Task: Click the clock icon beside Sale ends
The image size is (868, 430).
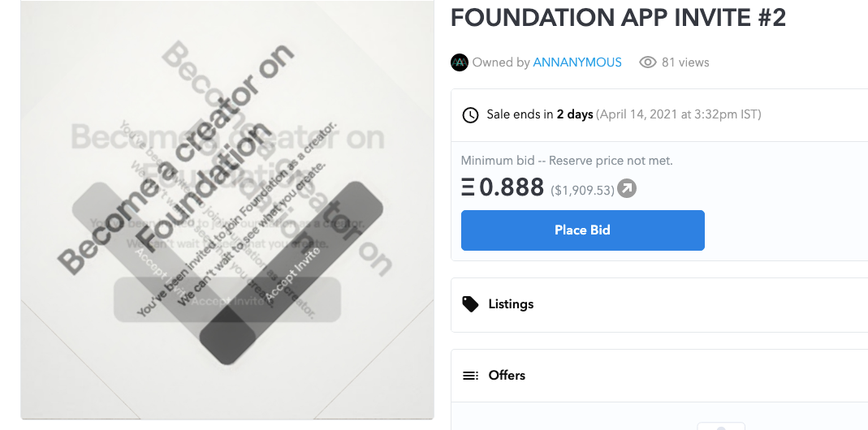Action: click(x=470, y=115)
